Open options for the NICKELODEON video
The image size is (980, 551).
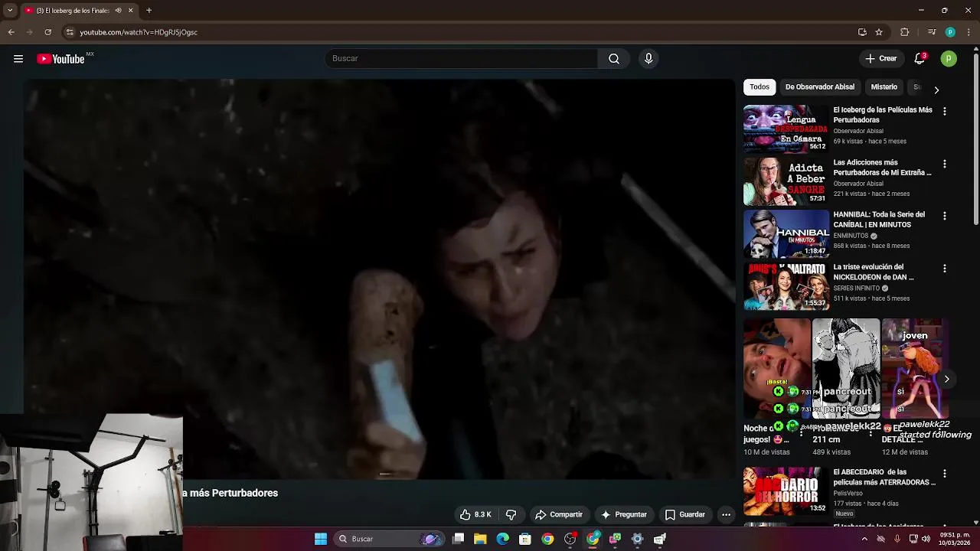pos(944,269)
